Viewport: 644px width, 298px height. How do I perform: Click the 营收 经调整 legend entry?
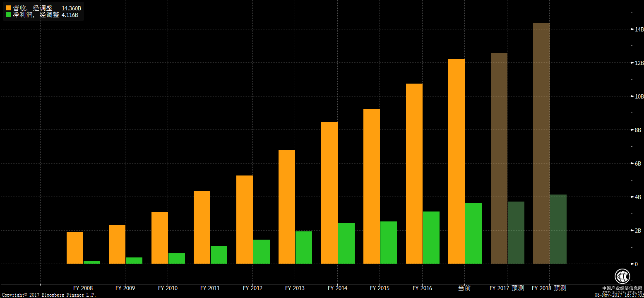tap(33, 8)
